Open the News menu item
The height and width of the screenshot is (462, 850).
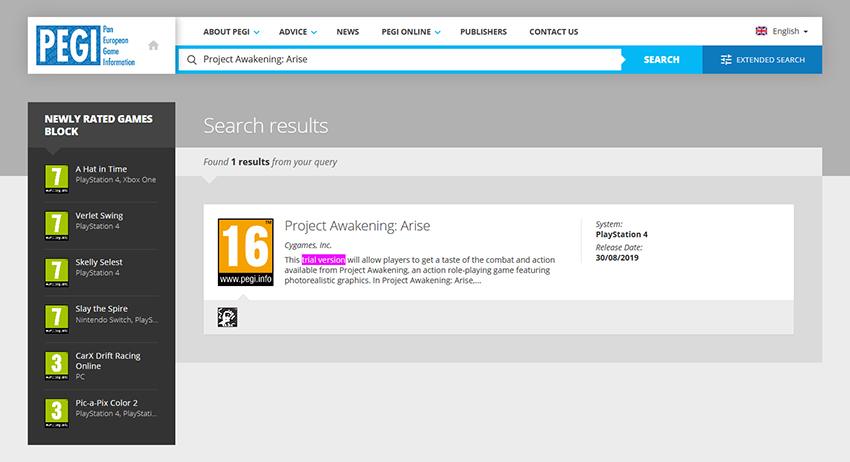point(348,32)
